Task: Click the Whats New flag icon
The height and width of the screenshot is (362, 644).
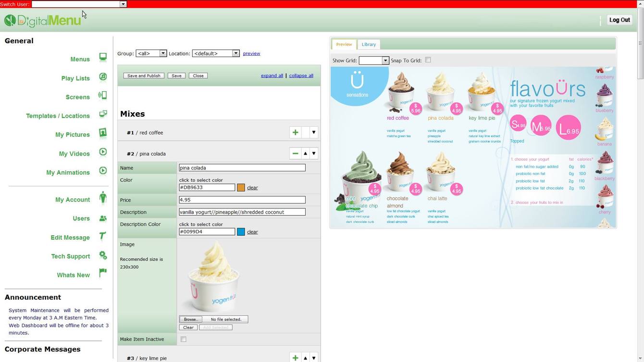Action: coord(103,273)
